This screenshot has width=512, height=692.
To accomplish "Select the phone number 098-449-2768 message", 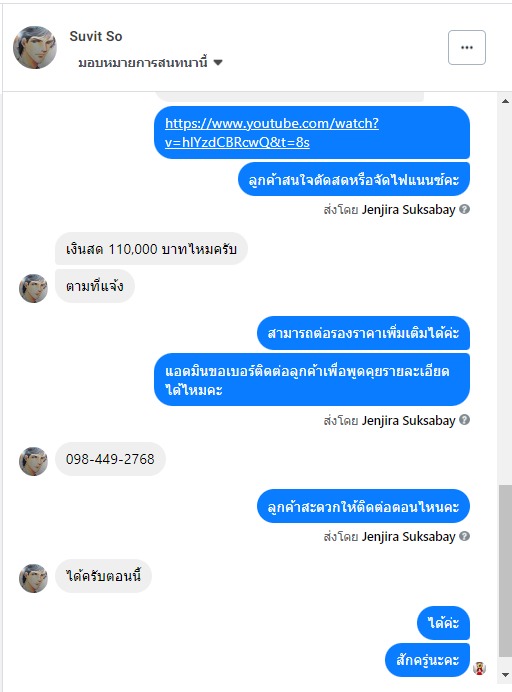I will pyautogui.click(x=110, y=459).
